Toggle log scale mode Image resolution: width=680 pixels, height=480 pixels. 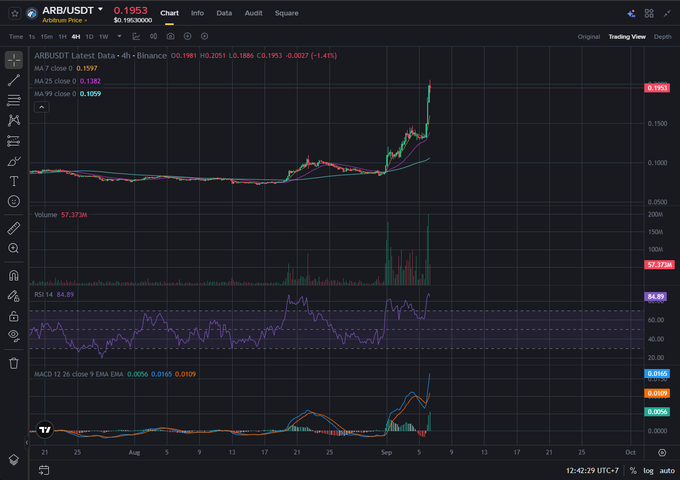coord(648,470)
